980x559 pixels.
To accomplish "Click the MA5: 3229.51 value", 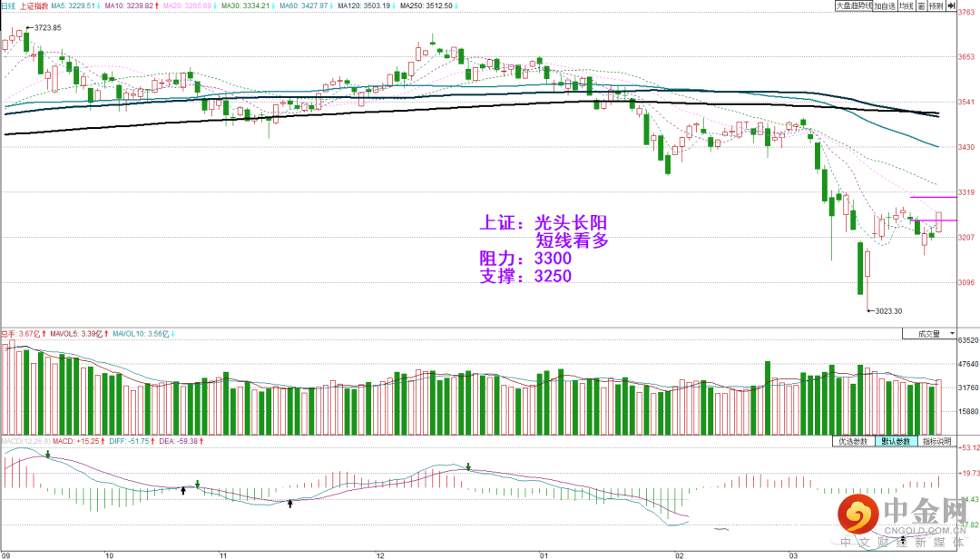I will pyautogui.click(x=75, y=5).
